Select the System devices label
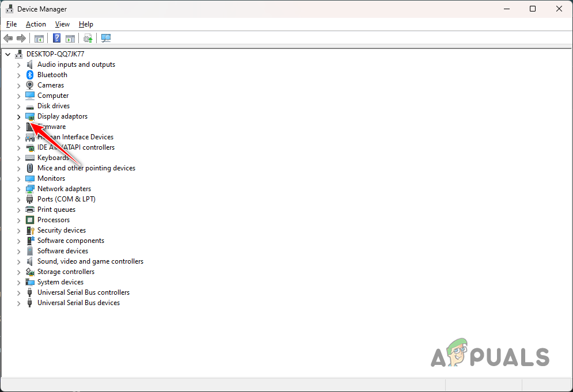This screenshot has height=392, width=573. click(60, 282)
